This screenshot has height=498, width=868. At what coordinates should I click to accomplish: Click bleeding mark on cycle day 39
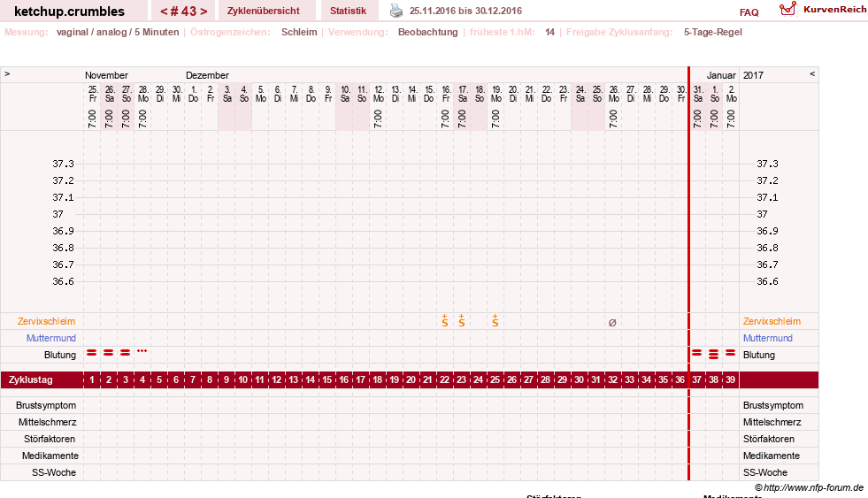point(731,352)
